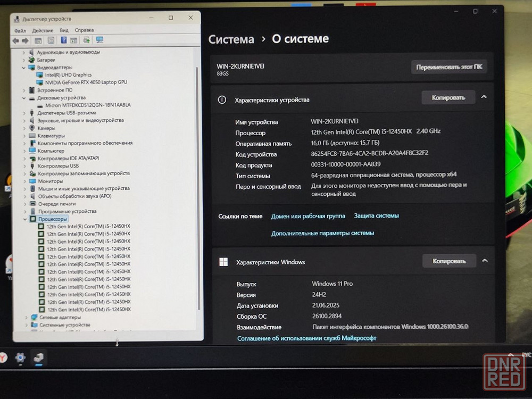Click the Back arrow in Device Manager toolbar
Image resolution: width=532 pixels, height=399 pixels.
click(15, 41)
